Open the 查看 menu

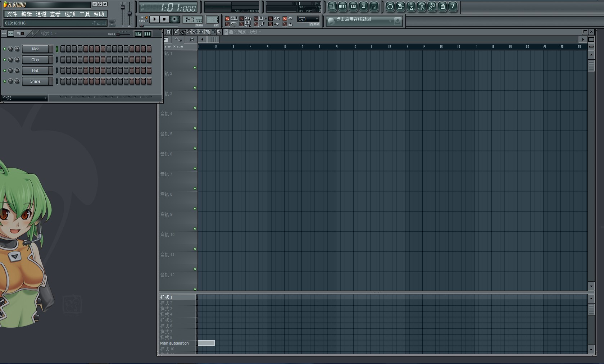point(55,14)
